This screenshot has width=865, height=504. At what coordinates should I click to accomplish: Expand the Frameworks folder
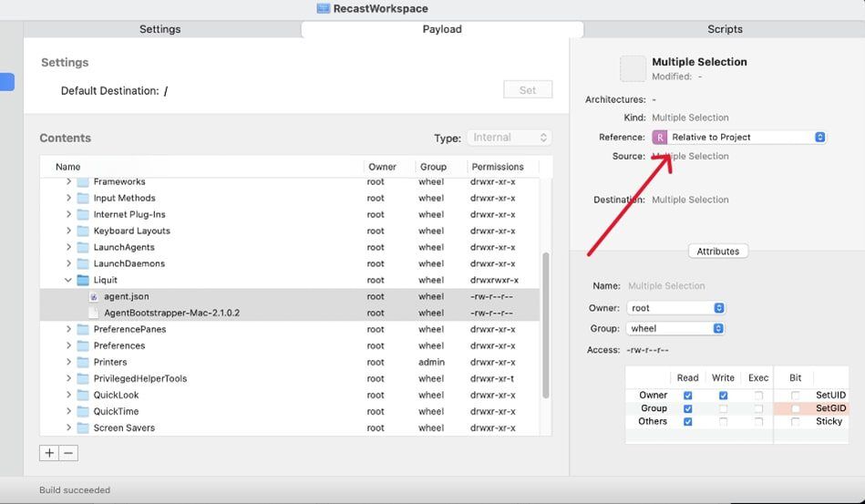67,181
